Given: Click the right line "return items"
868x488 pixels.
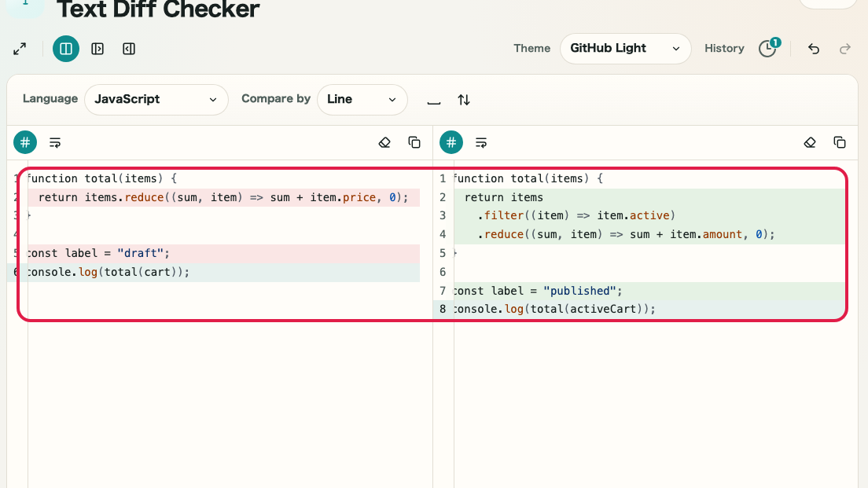Looking at the screenshot, I should 649,197.
